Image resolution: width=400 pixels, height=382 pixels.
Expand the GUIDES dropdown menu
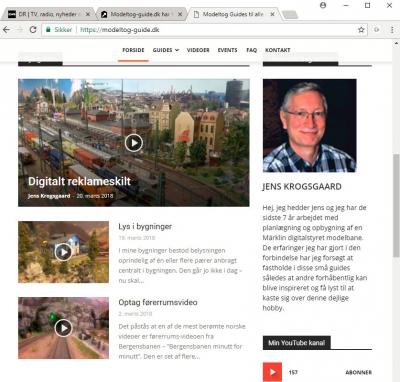(x=166, y=50)
